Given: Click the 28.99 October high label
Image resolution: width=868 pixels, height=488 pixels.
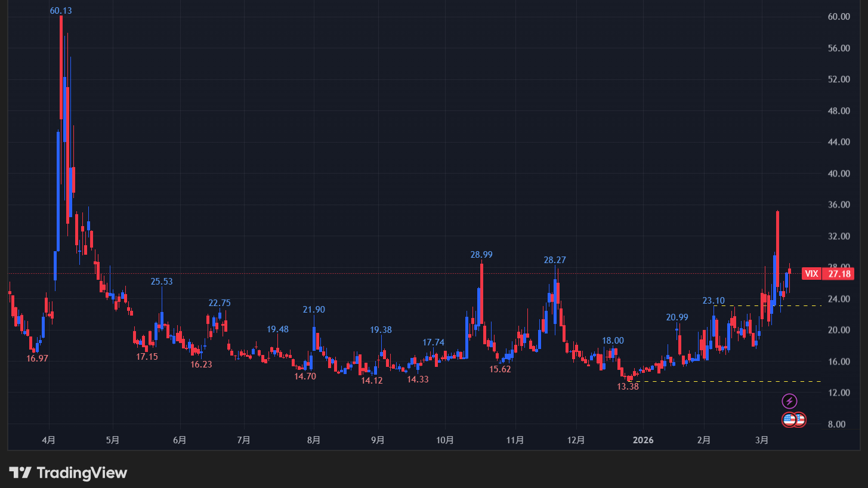Looking at the screenshot, I should 481,255.
